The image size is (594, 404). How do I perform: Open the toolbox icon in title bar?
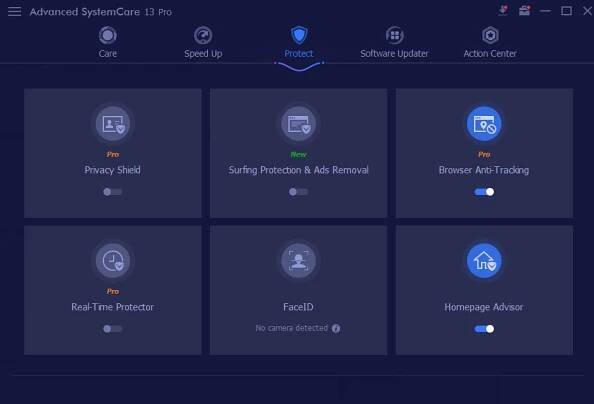click(524, 10)
